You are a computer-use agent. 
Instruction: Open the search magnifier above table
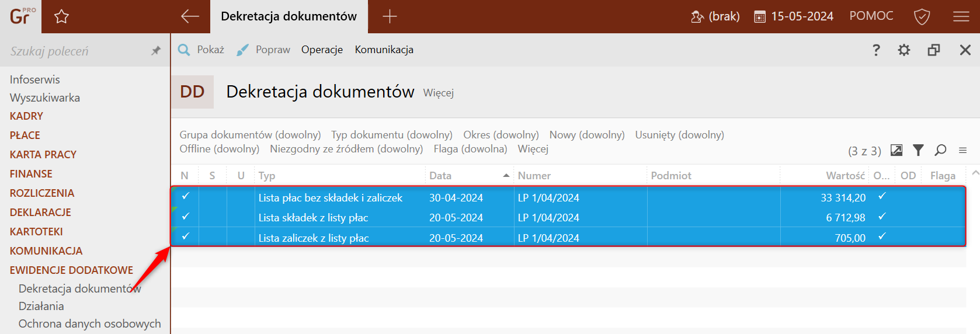point(940,150)
